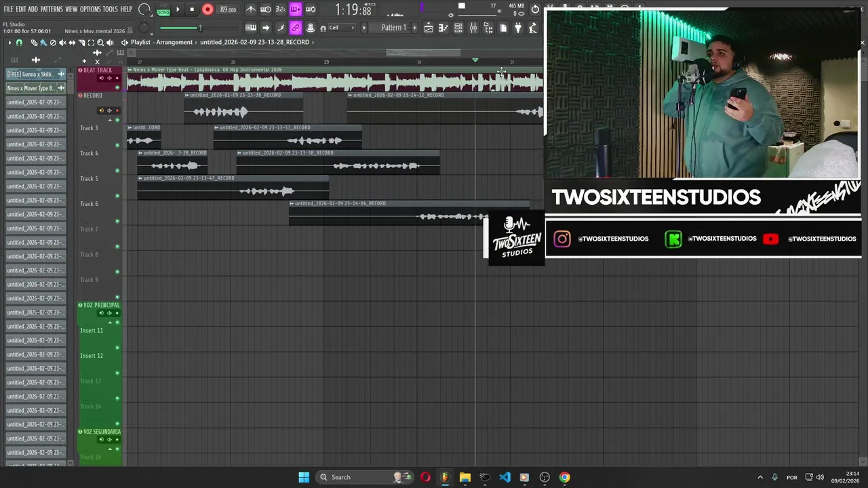
Task: Click the master pitch knob
Action: point(144,27)
